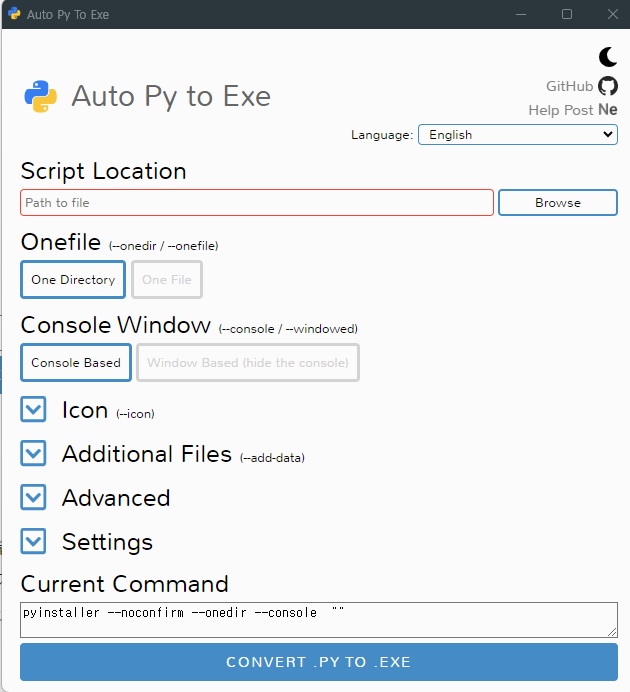
Task: Click the title bar Python icon
Action: (x=14, y=14)
